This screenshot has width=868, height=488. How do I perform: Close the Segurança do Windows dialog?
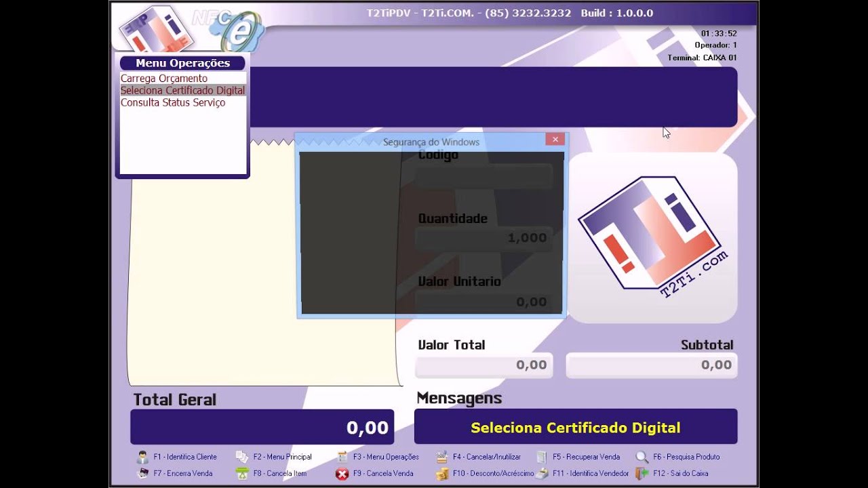[x=555, y=140]
